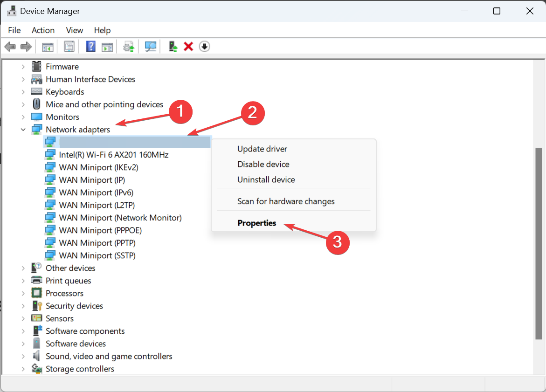Expand the Print queues category
Image resolution: width=546 pixels, height=392 pixels.
coord(23,281)
